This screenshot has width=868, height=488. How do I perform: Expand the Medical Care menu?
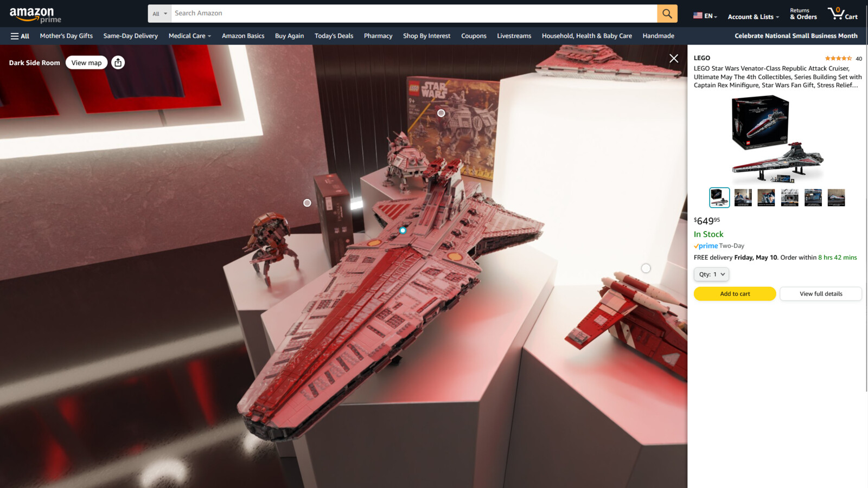pyautogui.click(x=189, y=36)
